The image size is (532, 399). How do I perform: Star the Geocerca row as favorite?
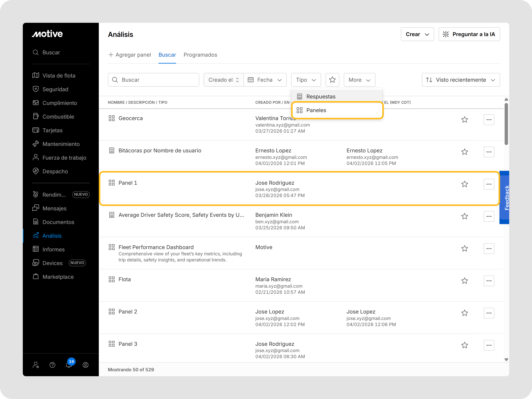point(464,120)
